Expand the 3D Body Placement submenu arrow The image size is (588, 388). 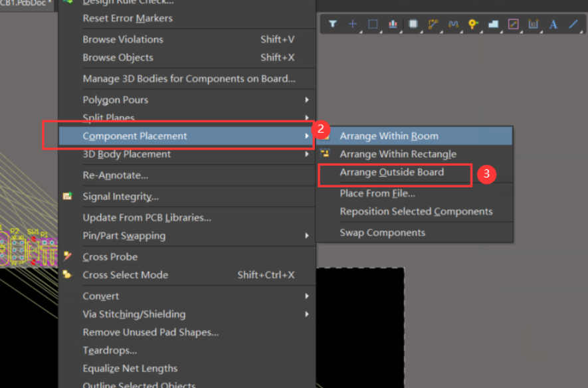tap(307, 154)
